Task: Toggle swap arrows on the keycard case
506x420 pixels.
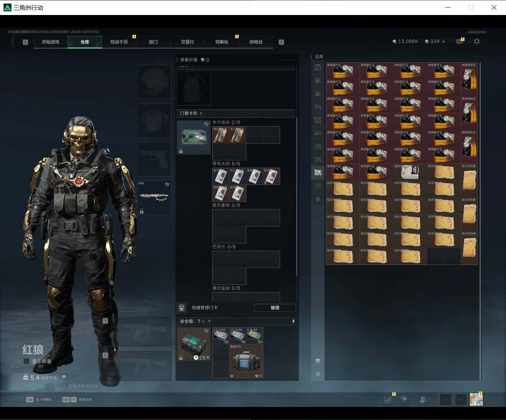Action: coord(206,124)
